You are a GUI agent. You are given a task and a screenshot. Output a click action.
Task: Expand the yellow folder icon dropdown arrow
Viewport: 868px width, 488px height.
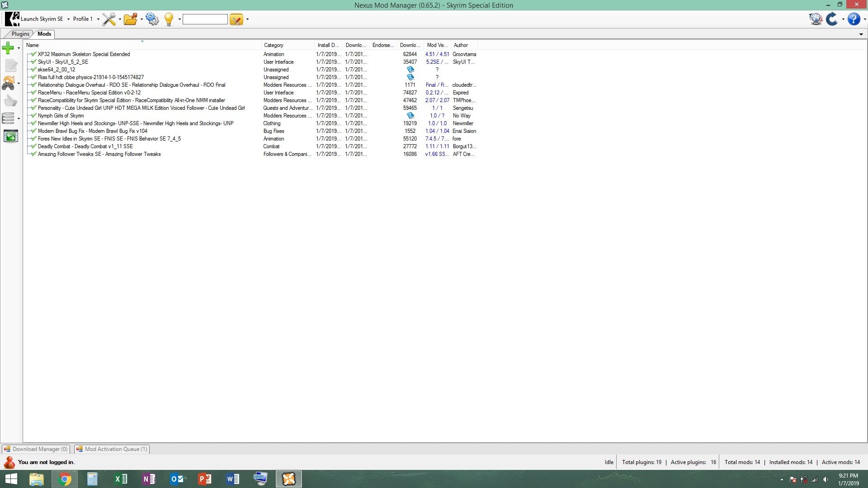pos(247,19)
